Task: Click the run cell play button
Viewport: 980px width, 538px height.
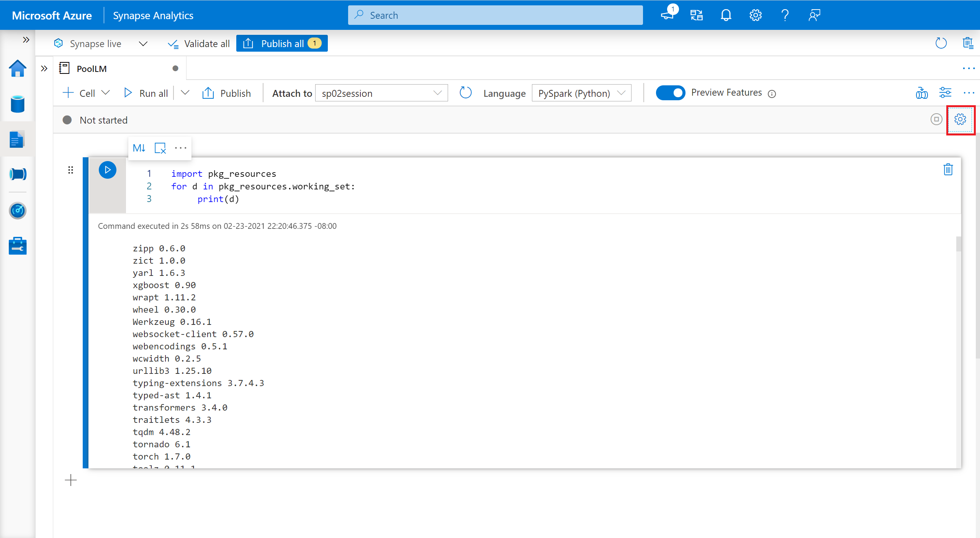Action: [x=107, y=170]
